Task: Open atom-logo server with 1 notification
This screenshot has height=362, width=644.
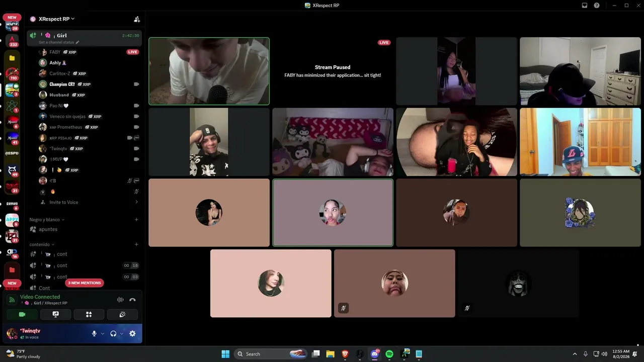Action: pos(12,106)
